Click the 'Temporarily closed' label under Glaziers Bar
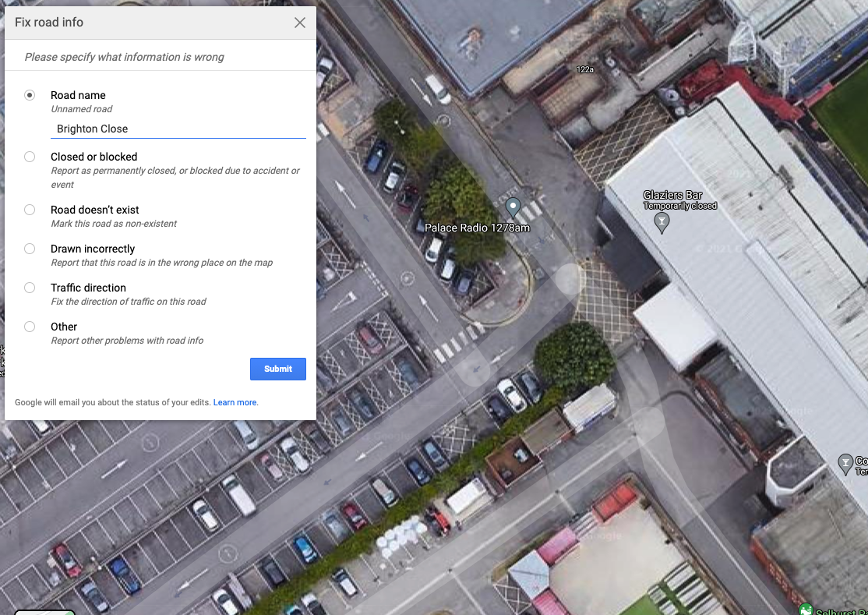 [x=679, y=206]
